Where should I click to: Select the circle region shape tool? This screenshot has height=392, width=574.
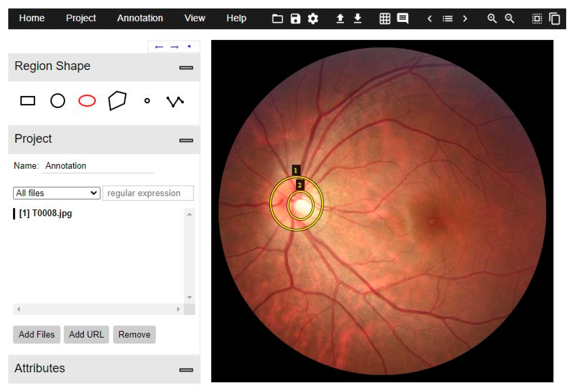click(x=57, y=101)
